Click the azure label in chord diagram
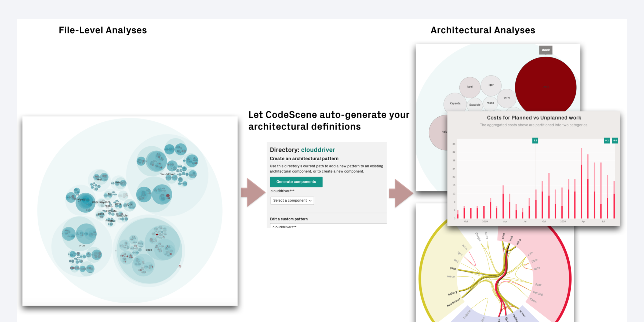Viewport: 644px width, 322px height. click(x=486, y=236)
